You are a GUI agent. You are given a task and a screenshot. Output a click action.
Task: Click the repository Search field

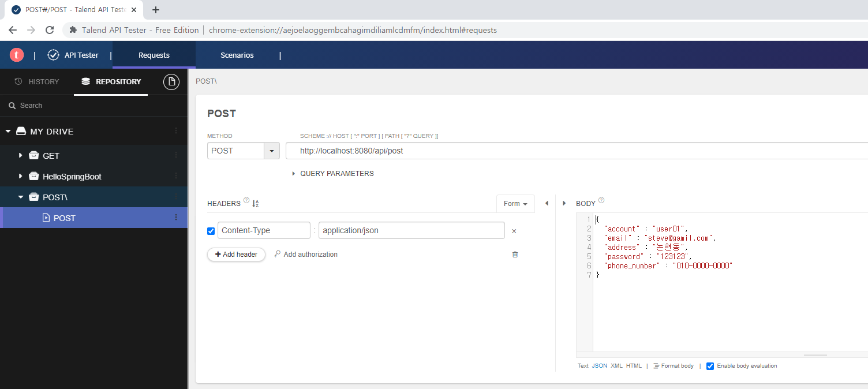[94, 106]
